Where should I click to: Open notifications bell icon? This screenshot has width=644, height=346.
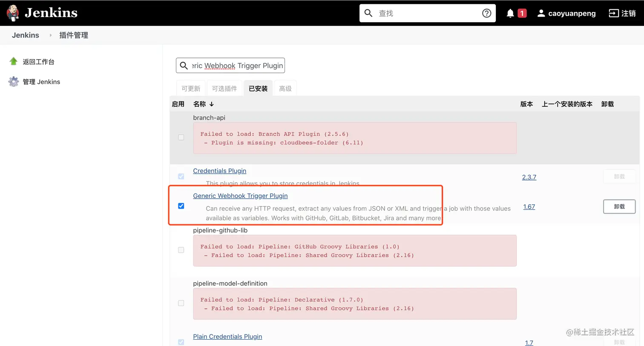(x=510, y=13)
